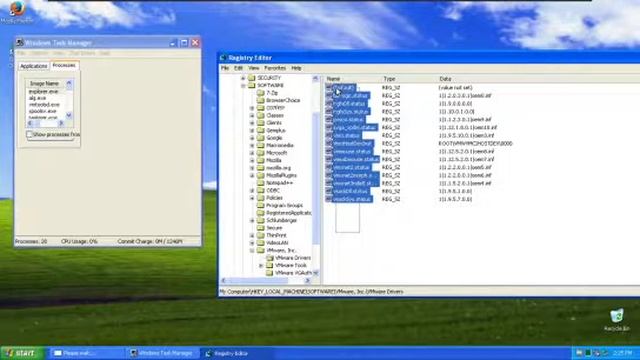This screenshot has height=360, width=640.
Task: Select explorer.exe in the process list
Action: tap(44, 92)
